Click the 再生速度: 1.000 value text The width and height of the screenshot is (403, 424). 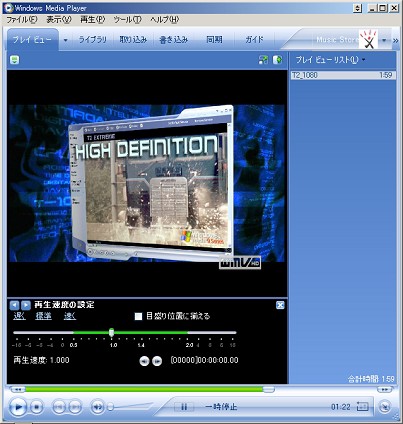[41, 360]
